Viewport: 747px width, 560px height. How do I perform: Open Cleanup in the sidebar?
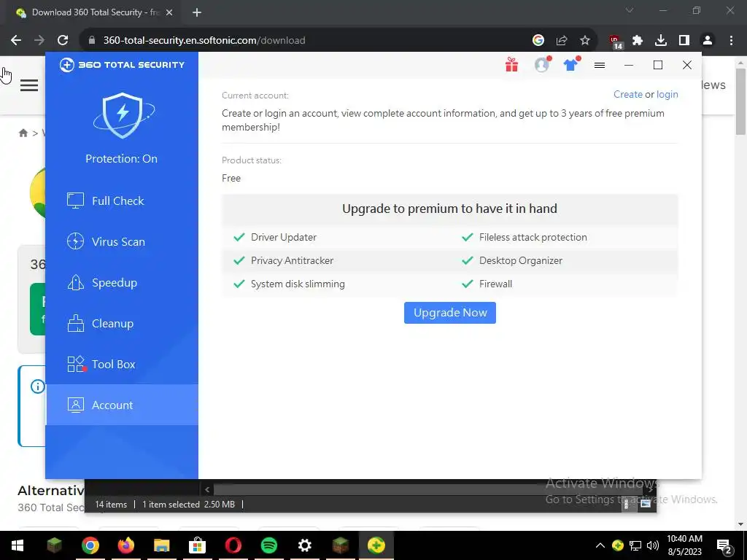click(x=122, y=324)
